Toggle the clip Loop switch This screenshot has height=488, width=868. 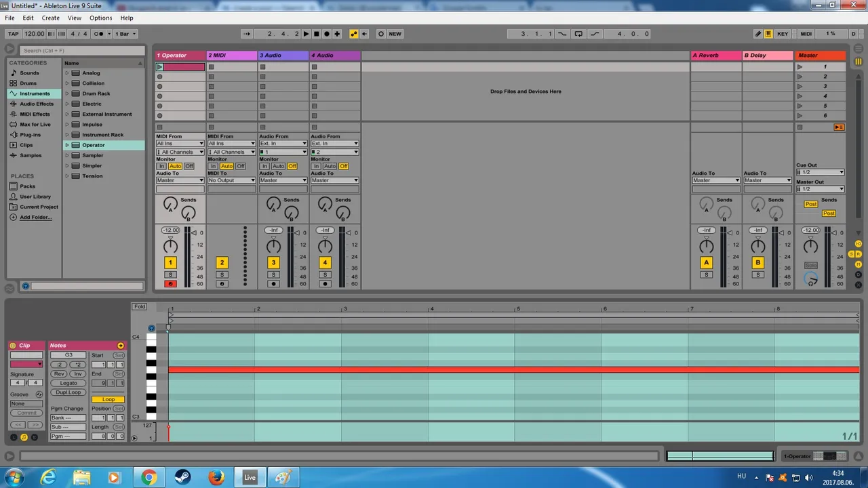108,399
